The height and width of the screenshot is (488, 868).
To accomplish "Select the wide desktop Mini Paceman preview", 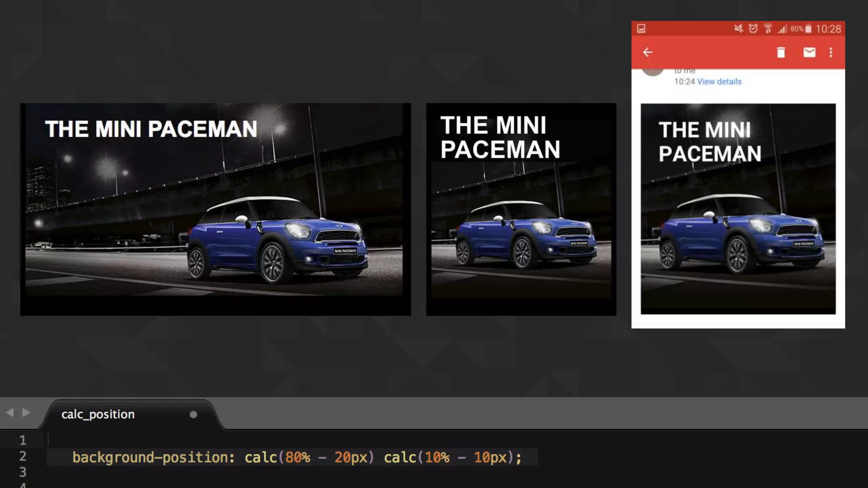I will (x=215, y=209).
